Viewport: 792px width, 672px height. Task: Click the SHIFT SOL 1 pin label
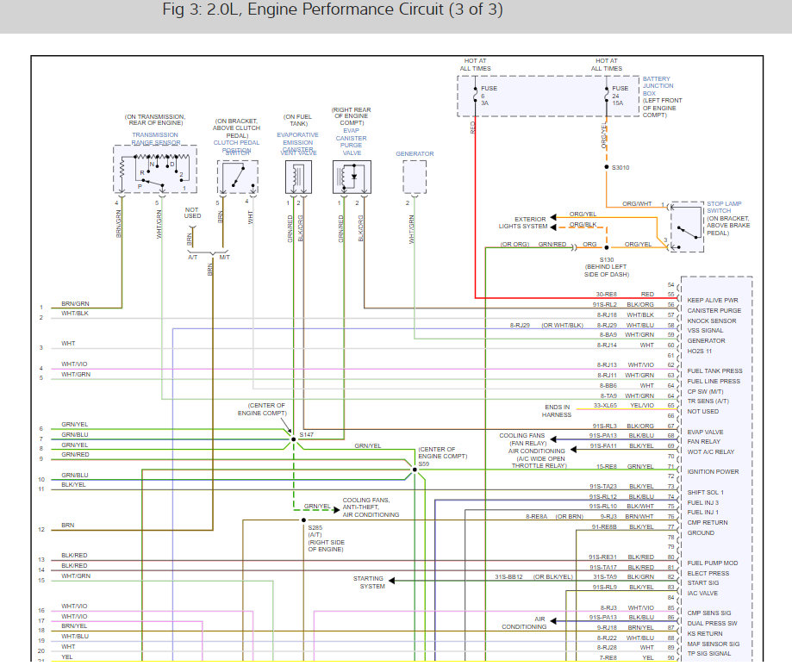(x=705, y=492)
